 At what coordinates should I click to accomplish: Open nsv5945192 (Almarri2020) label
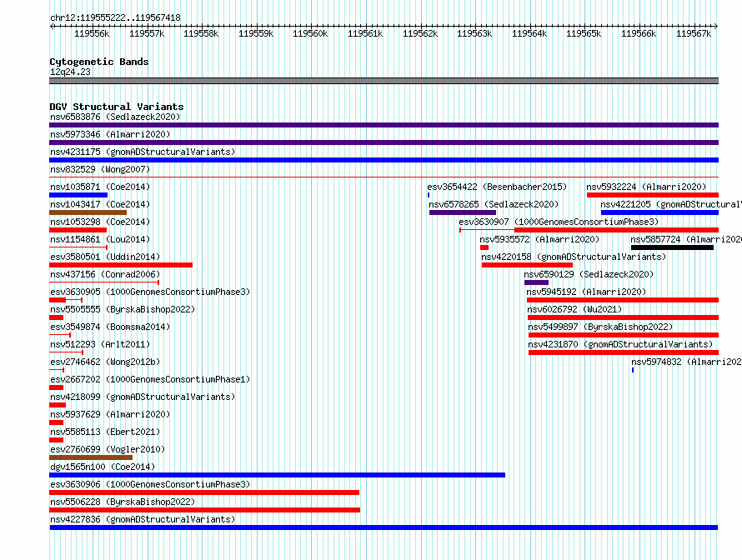[x=586, y=292]
